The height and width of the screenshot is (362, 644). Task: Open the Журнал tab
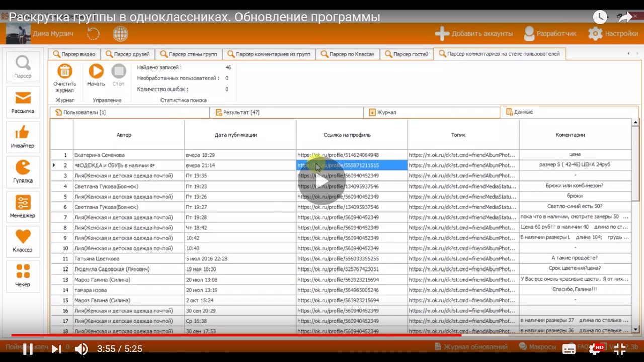point(386,112)
